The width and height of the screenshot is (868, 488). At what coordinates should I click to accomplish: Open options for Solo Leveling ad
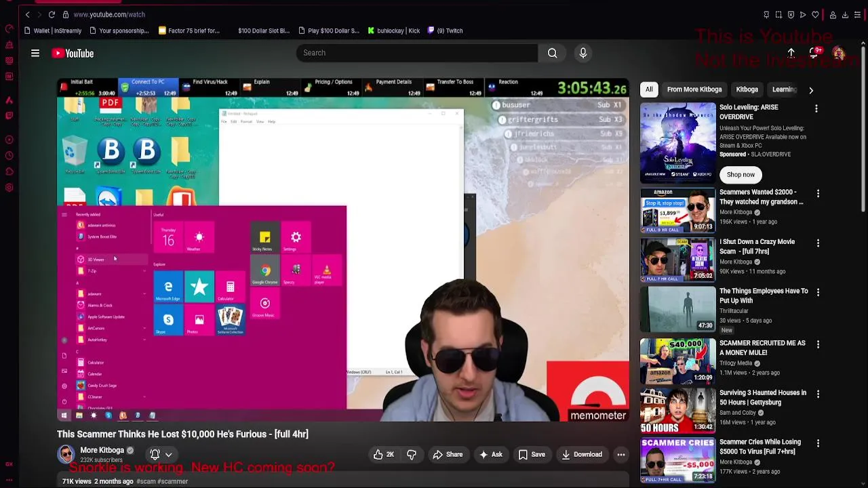[816, 108]
